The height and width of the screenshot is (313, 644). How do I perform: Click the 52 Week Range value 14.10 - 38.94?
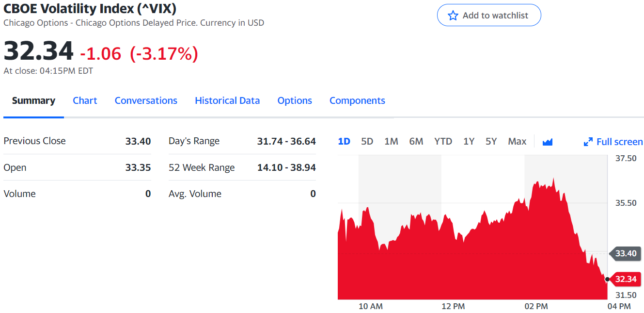tap(286, 167)
